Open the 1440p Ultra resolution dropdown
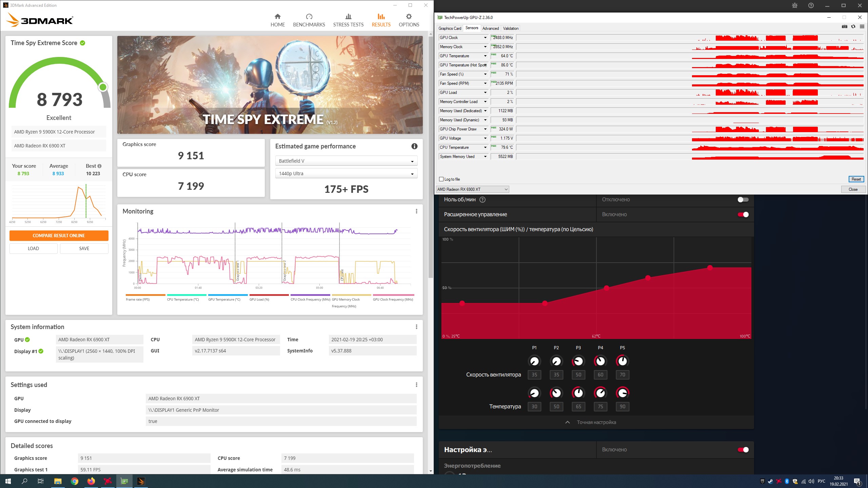Viewport: 868px width, 488px height. click(x=346, y=174)
